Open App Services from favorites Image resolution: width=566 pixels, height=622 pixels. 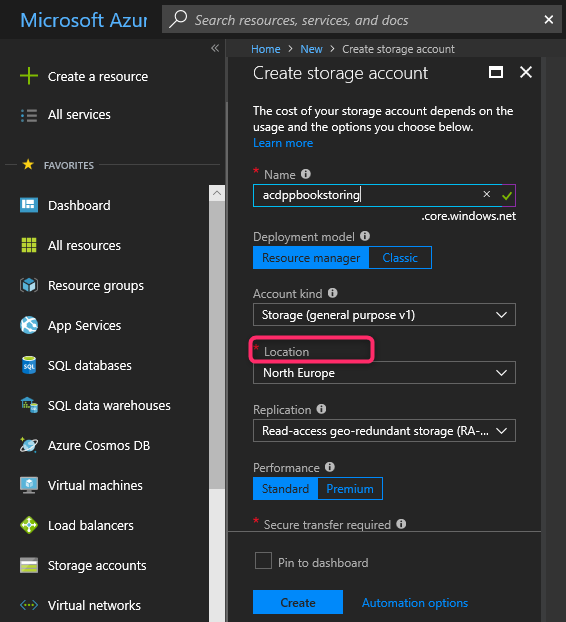(84, 326)
